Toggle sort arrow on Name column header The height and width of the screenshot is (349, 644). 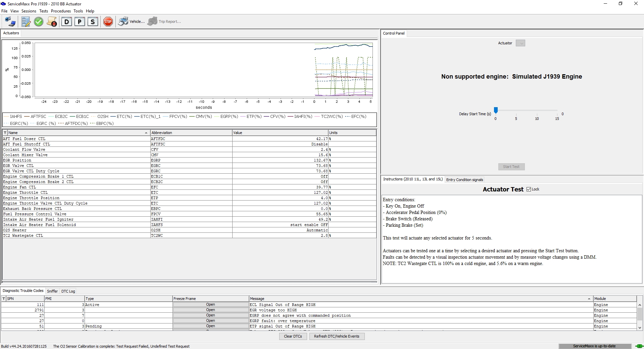pos(146,133)
